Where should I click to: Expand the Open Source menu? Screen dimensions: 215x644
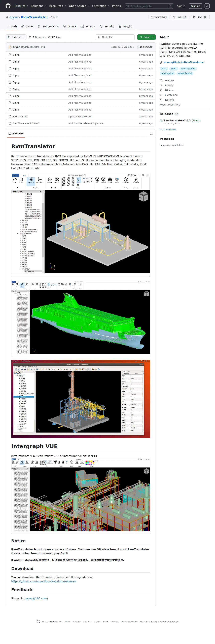click(x=79, y=6)
